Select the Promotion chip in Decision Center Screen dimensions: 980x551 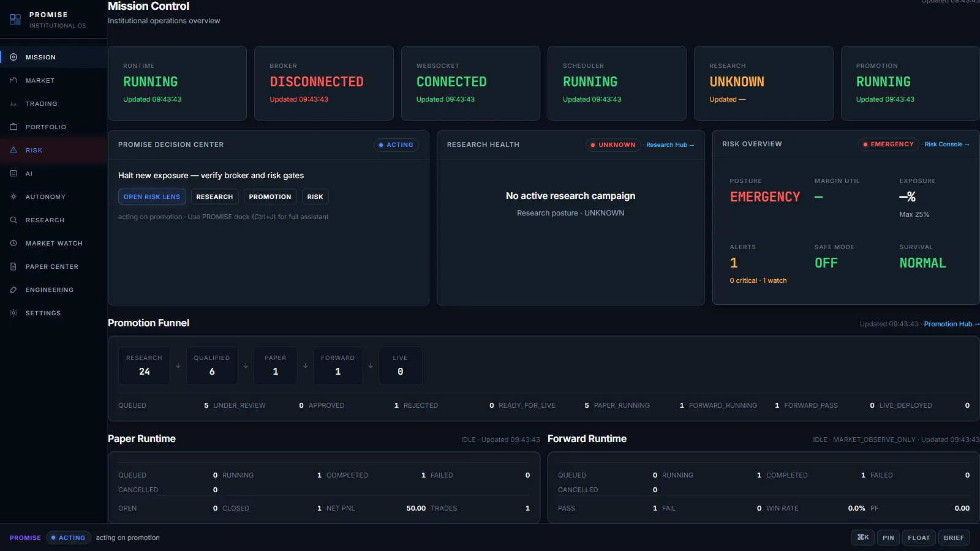[270, 197]
